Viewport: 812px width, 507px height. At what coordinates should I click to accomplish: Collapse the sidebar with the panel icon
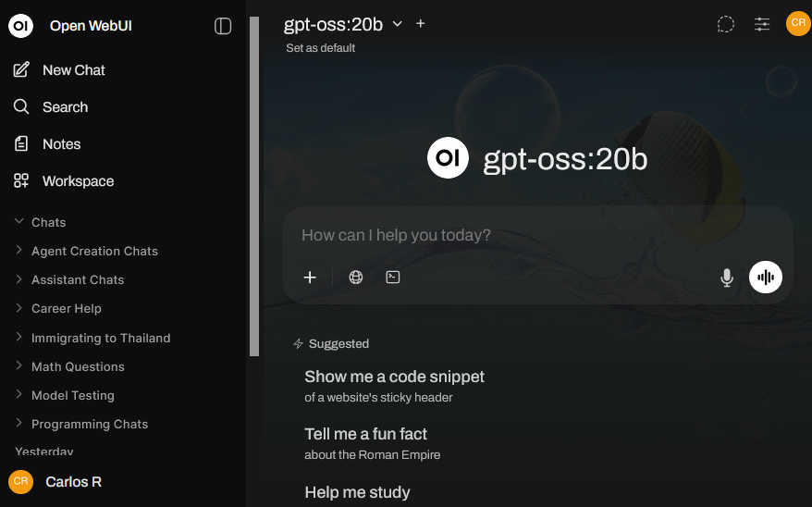223,26
